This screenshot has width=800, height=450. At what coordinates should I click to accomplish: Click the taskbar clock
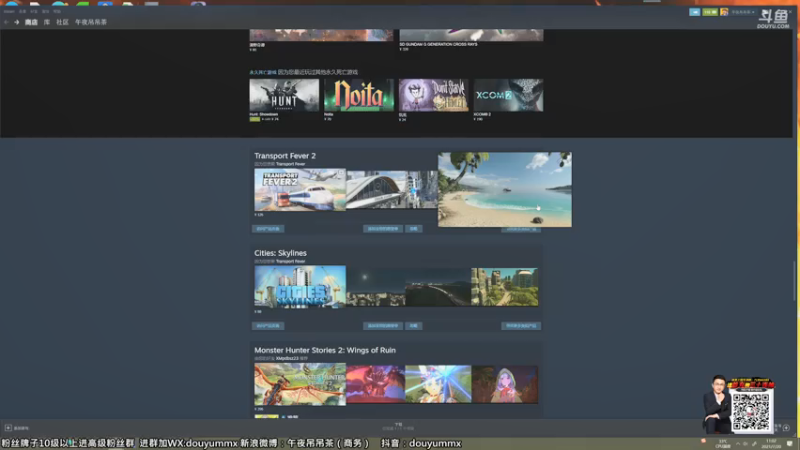click(770, 443)
